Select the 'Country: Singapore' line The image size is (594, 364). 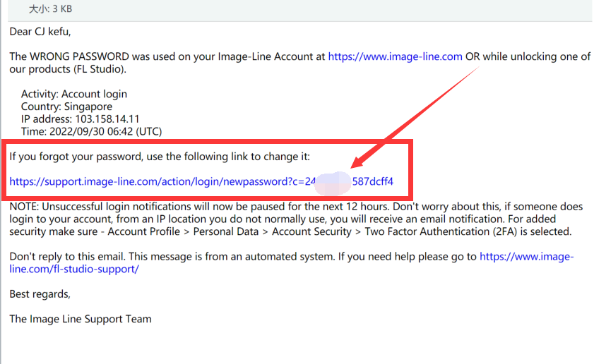click(x=66, y=107)
